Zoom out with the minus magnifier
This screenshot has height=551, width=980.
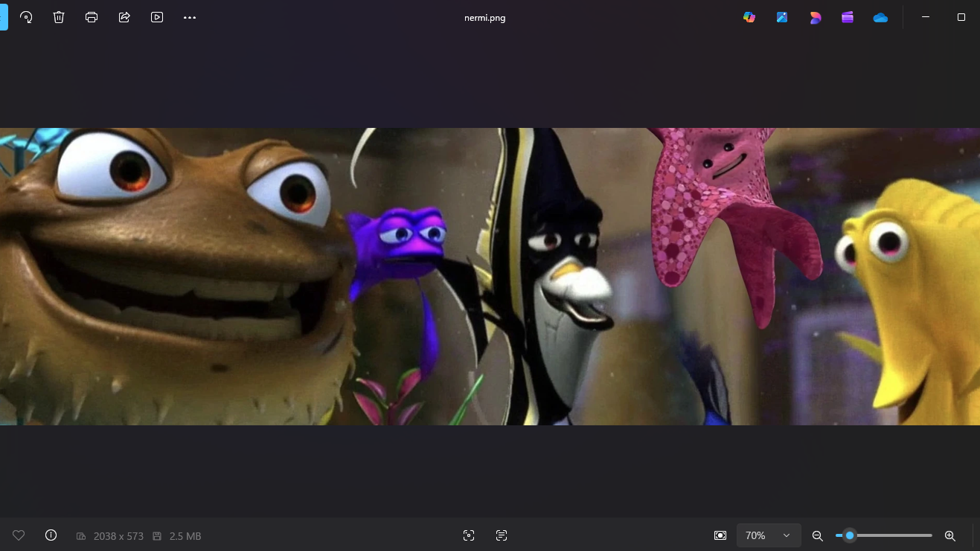[817, 535]
